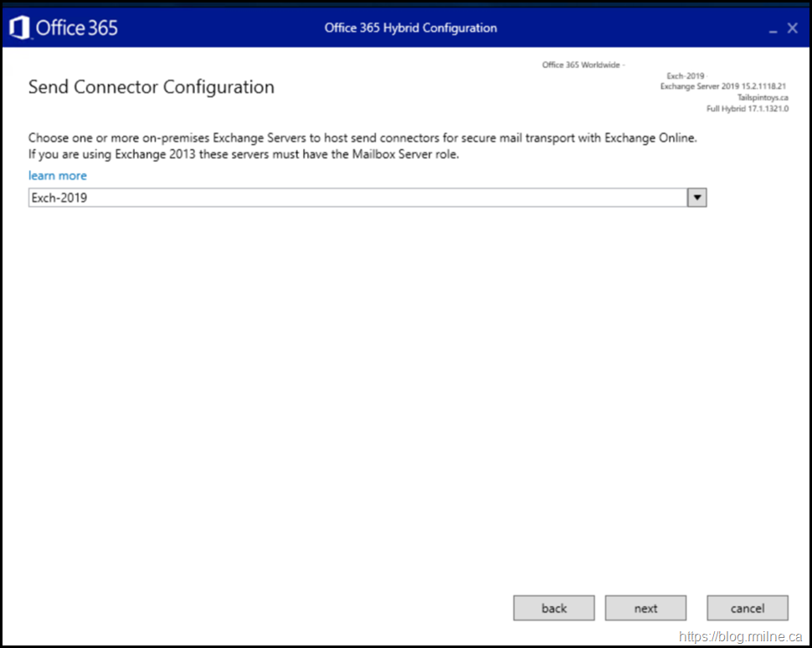Click the Exchange 2013 Mailbox Server role note
812x648 pixels.
click(x=244, y=154)
